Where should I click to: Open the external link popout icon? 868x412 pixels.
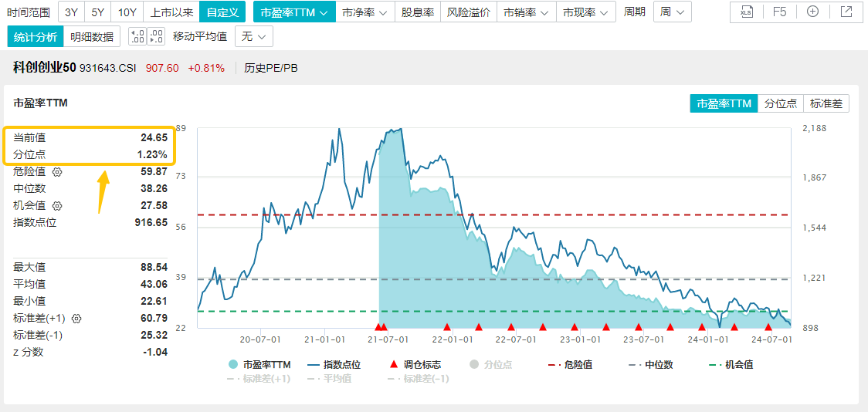(846, 12)
